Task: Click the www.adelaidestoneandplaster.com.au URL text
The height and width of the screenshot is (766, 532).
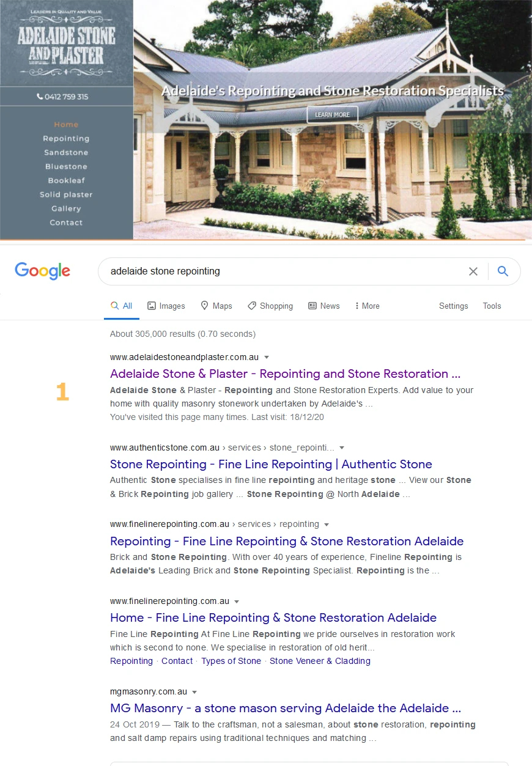Action: (x=184, y=357)
